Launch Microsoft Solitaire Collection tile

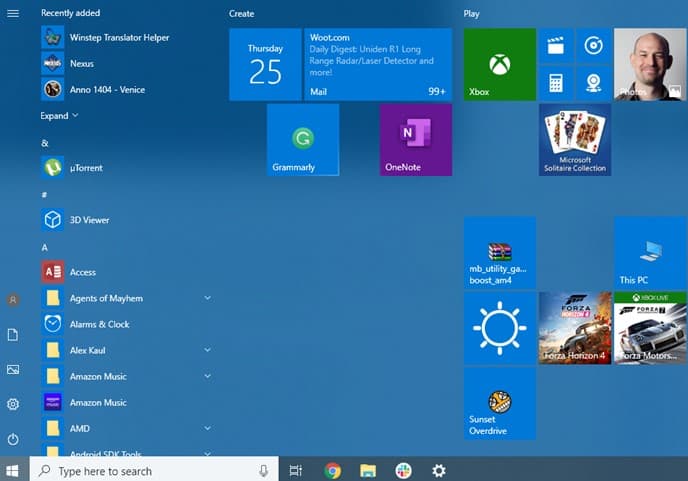pyautogui.click(x=575, y=140)
